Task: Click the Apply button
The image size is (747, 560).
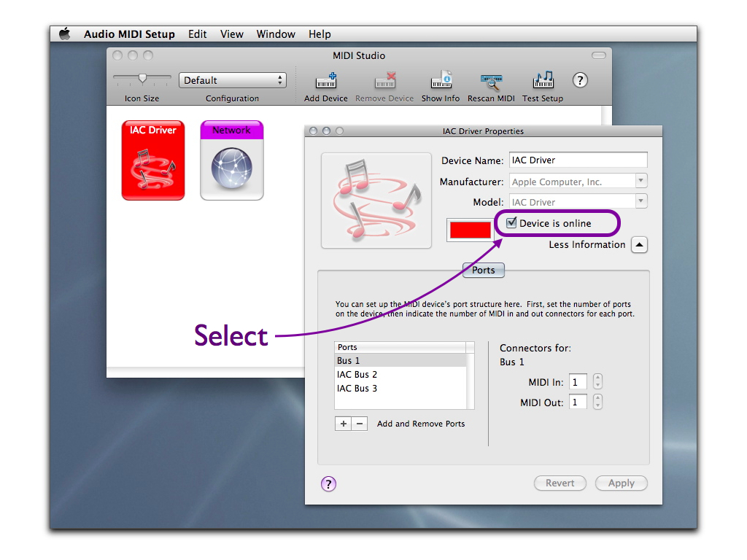Action: click(x=622, y=483)
